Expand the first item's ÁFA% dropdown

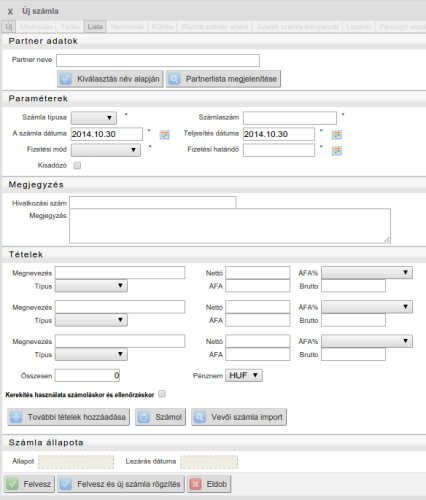click(x=367, y=273)
